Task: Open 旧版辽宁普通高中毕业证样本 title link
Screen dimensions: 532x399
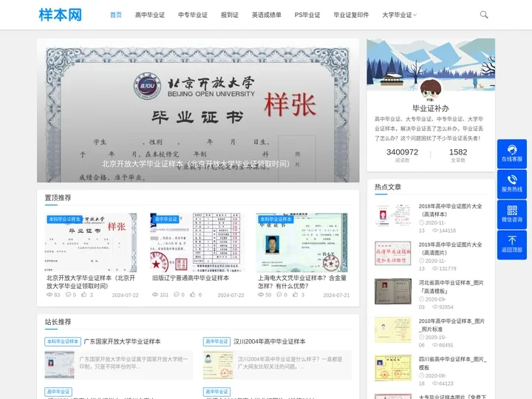Action: [x=191, y=278]
